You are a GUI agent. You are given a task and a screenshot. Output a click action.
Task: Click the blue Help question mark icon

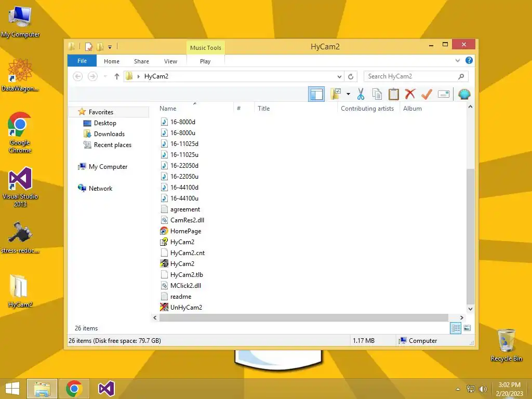[469, 60]
